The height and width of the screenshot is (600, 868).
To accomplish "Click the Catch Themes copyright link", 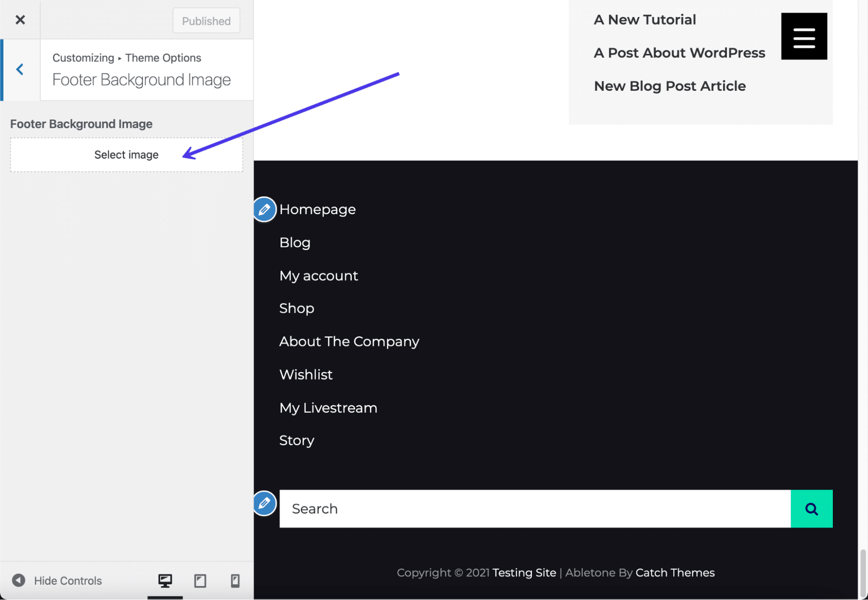I will pyautogui.click(x=675, y=572).
